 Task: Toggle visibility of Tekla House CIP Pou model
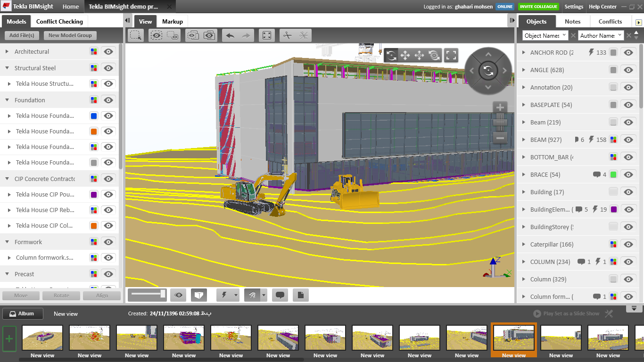[x=109, y=194]
